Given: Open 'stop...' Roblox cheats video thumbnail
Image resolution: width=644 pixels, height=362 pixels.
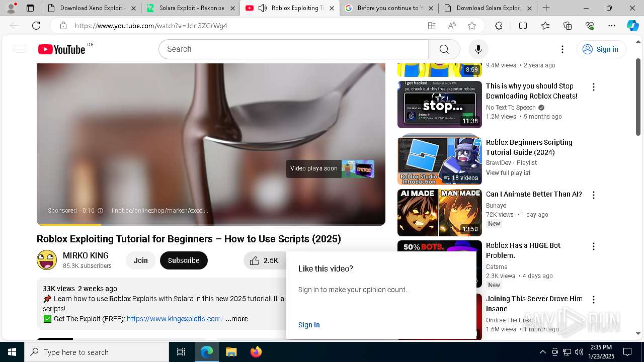Looking at the screenshot, I should [440, 105].
